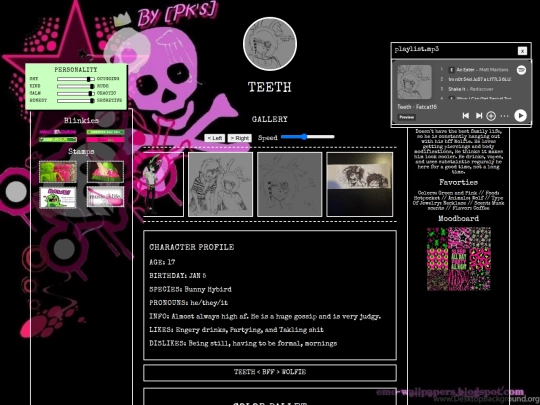Image resolution: width=540 pixels, height=405 pixels.
Task: Click the INFO line about gossip
Action: pos(265,316)
